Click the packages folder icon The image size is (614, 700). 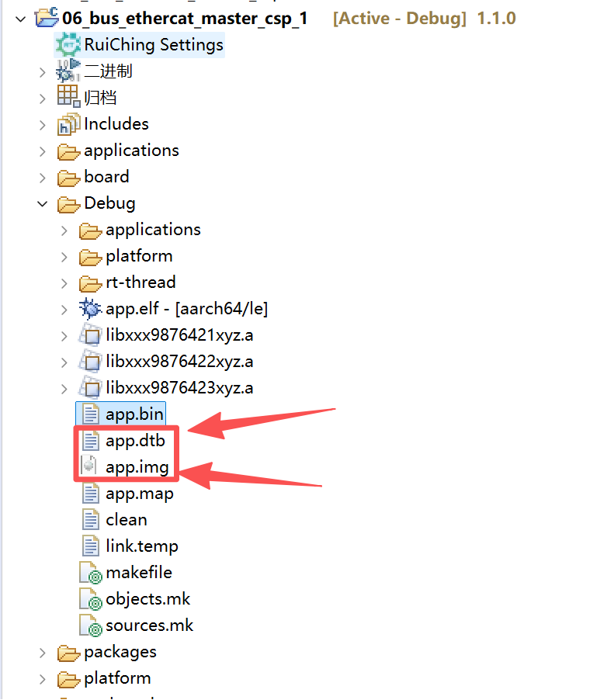point(68,653)
